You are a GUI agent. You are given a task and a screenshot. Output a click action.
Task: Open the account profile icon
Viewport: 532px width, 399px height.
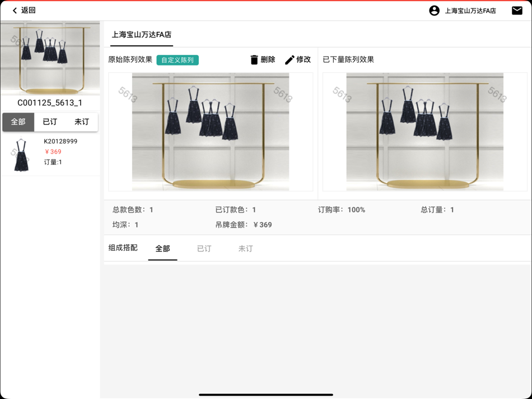click(x=434, y=10)
